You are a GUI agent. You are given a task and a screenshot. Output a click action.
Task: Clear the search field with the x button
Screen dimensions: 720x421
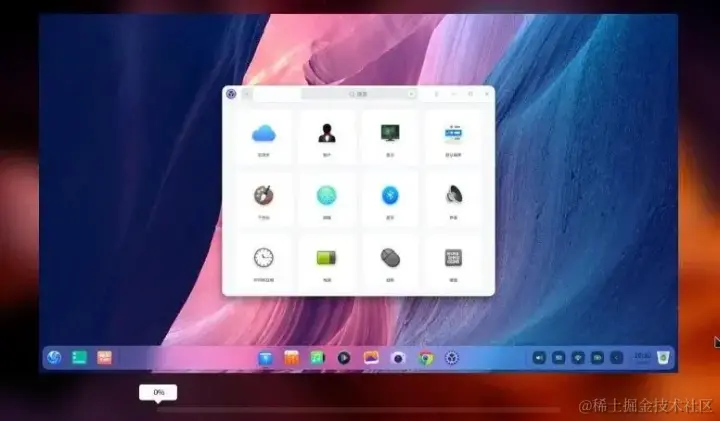(x=411, y=94)
